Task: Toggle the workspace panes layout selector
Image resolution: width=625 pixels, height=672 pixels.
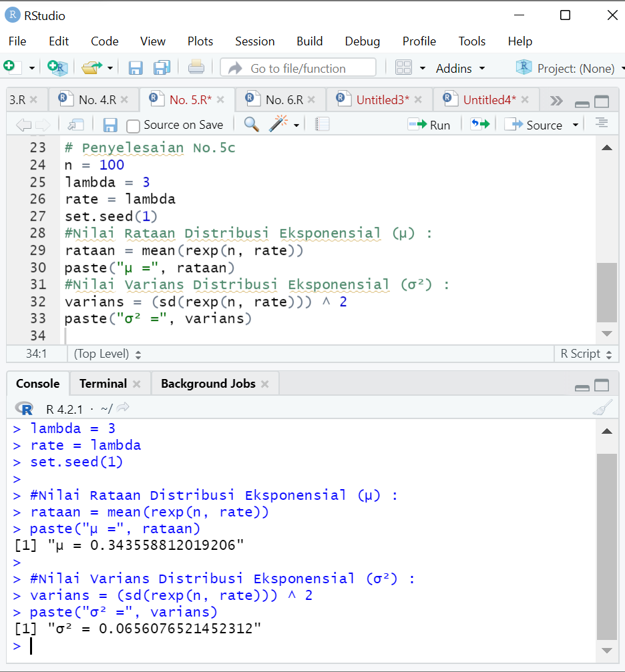Action: [x=403, y=67]
